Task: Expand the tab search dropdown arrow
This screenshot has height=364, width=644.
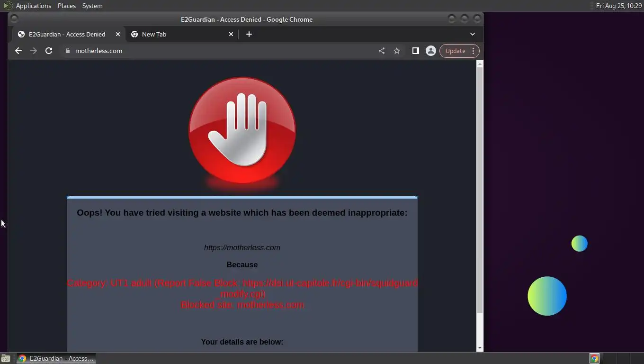Action: (472, 34)
